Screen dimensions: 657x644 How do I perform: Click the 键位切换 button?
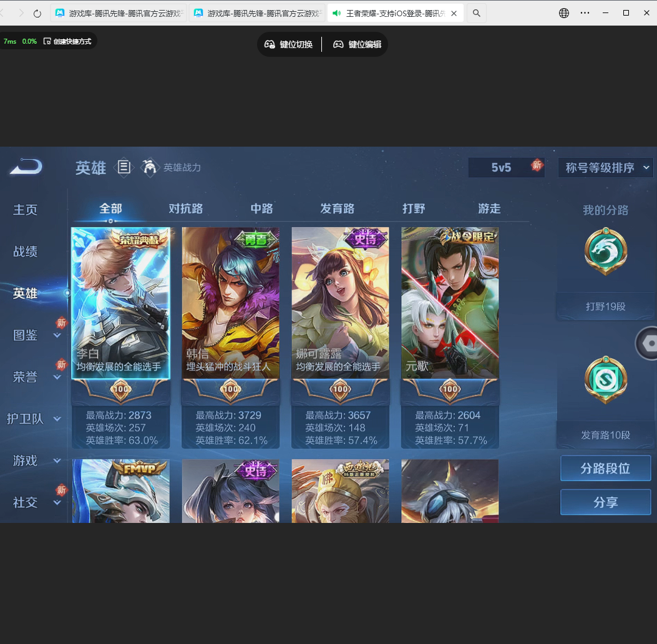click(288, 44)
